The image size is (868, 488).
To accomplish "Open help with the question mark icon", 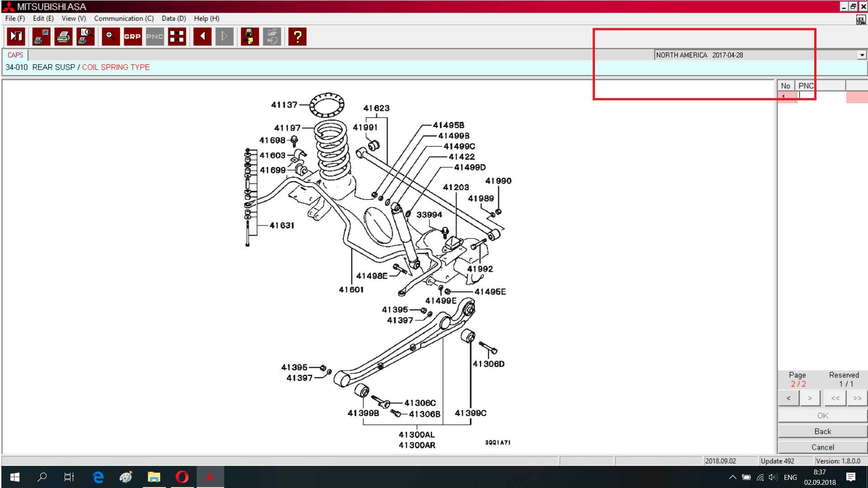I will click(x=297, y=37).
